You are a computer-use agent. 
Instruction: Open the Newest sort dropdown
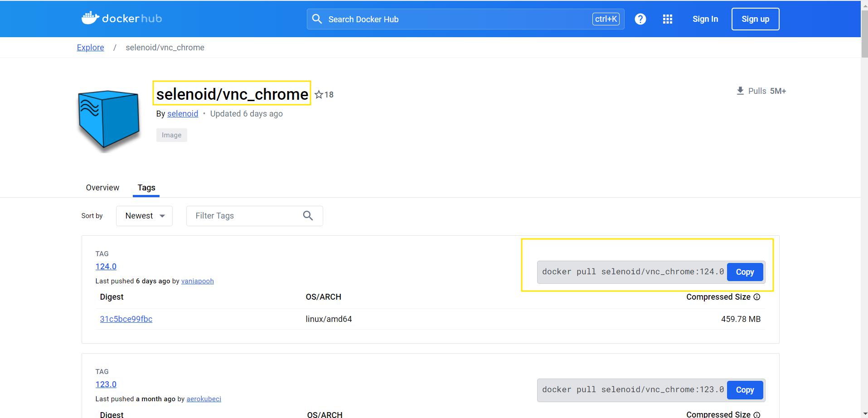pos(144,216)
